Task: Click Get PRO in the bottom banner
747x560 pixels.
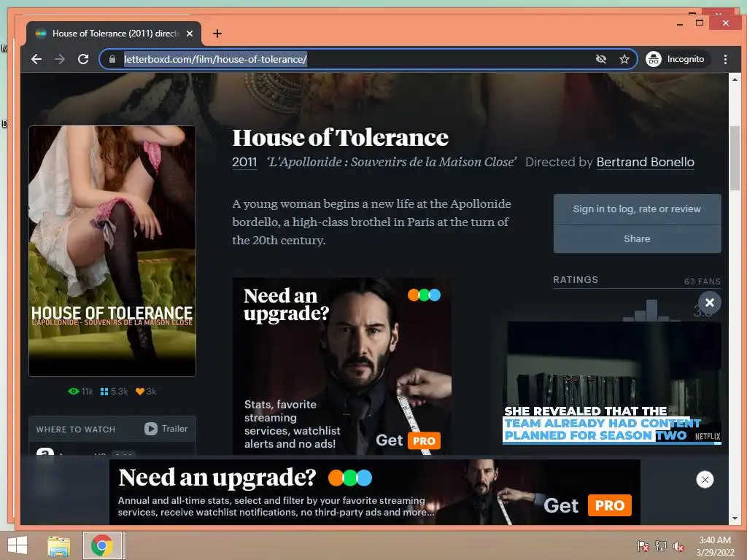Action: (x=587, y=505)
